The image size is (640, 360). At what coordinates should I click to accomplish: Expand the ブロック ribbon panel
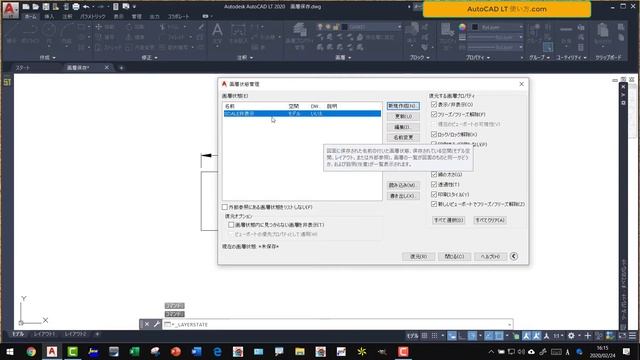click(420, 58)
